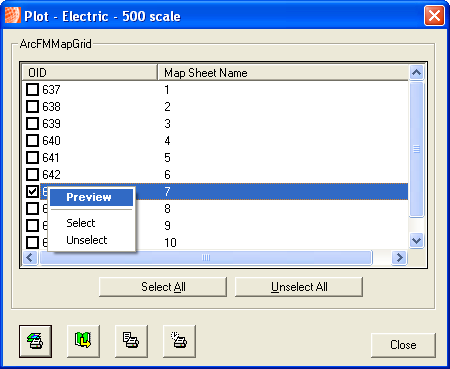Choose Preview from the context menu
Screen dimensions: 450x369
pyautogui.click(x=91, y=197)
